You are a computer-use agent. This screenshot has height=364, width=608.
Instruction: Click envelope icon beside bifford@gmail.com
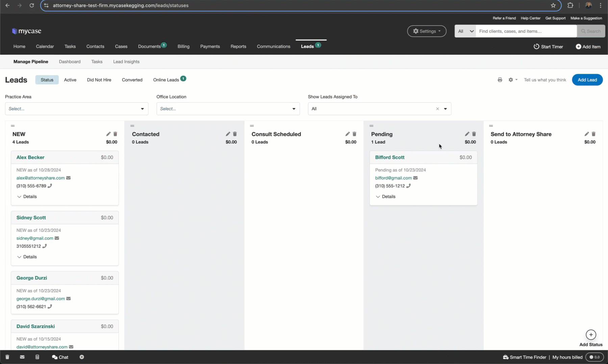pyautogui.click(x=415, y=178)
